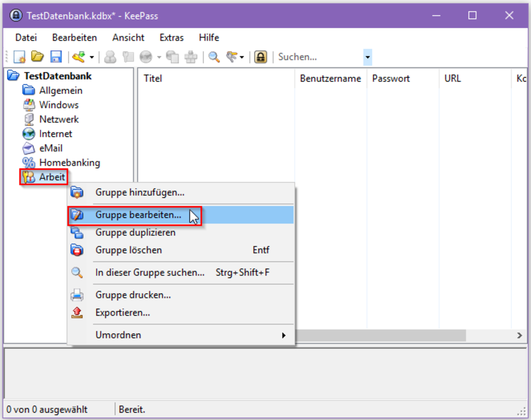Click the Copy user name icon
531x420 pixels.
pyautogui.click(x=110, y=57)
